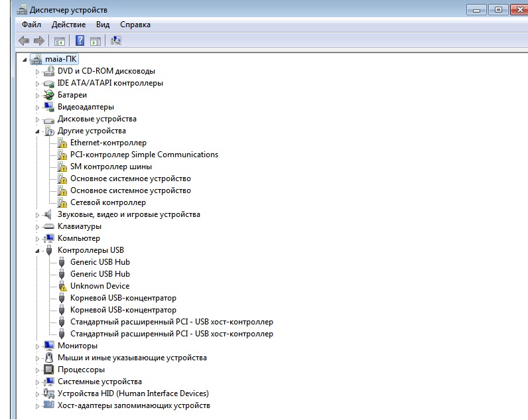528x420 pixels.
Task: Expand the Мониторы node
Action: click(37, 346)
